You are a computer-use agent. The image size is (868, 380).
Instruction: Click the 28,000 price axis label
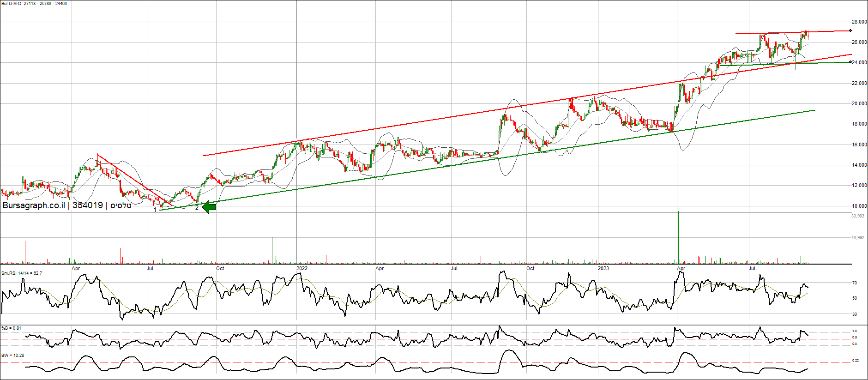pos(859,22)
